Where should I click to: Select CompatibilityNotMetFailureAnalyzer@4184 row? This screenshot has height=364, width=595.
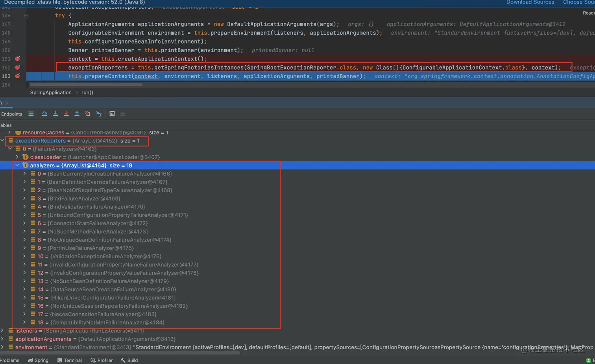tap(297, 322)
